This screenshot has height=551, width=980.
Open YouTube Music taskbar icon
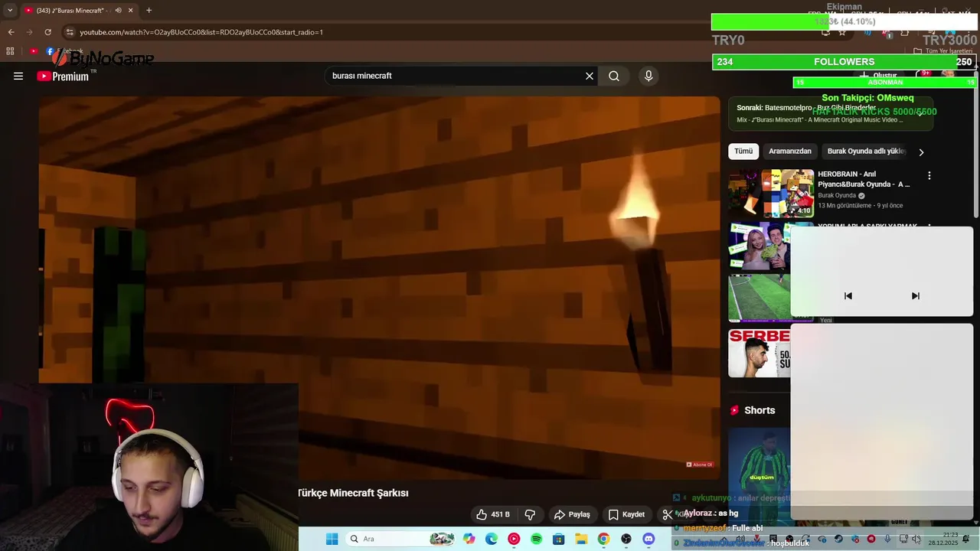click(x=514, y=539)
